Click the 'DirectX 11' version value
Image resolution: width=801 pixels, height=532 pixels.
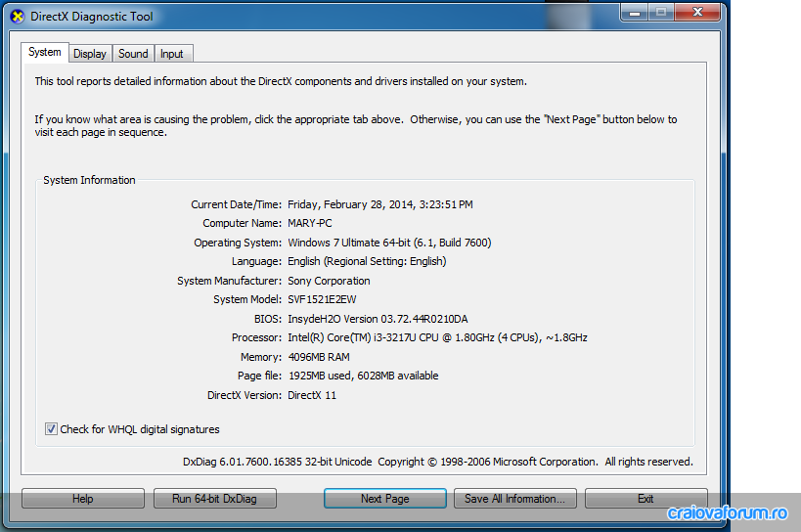[312, 395]
